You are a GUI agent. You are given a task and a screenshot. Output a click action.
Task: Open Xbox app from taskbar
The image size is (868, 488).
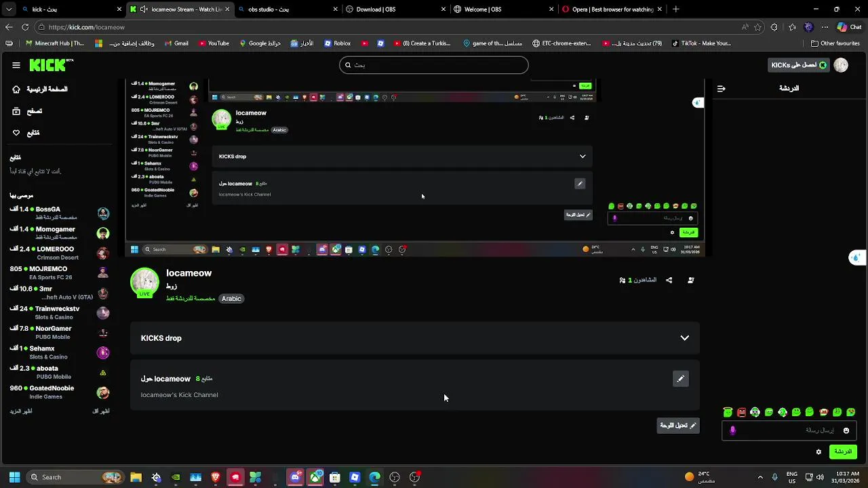pyautogui.click(x=315, y=477)
